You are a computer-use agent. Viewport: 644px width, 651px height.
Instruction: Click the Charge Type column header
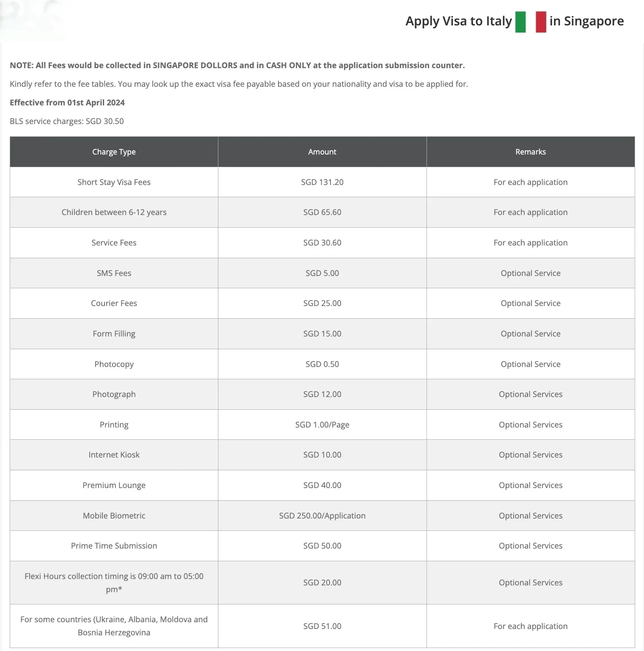(114, 152)
